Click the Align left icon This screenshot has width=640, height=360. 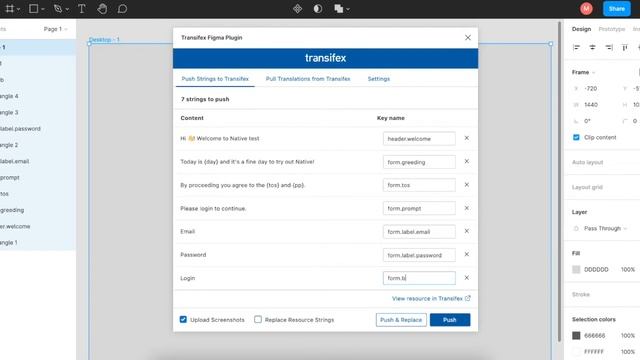pos(576,48)
